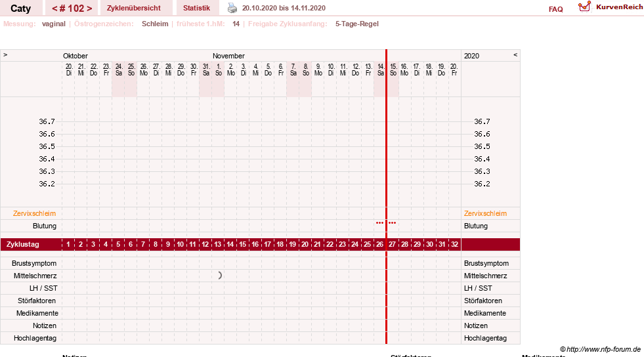Click the right Hochlagentag row label
This screenshot has width=644, height=357.
[486, 338]
